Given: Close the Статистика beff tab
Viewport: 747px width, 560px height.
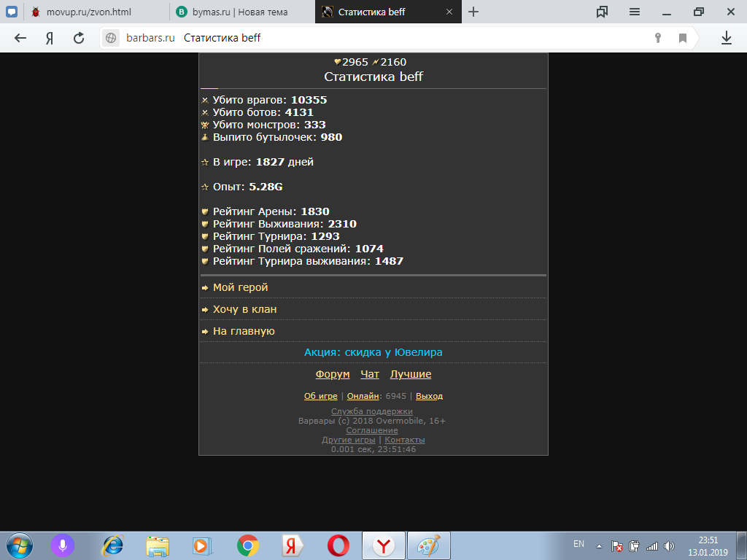Looking at the screenshot, I should 449,12.
